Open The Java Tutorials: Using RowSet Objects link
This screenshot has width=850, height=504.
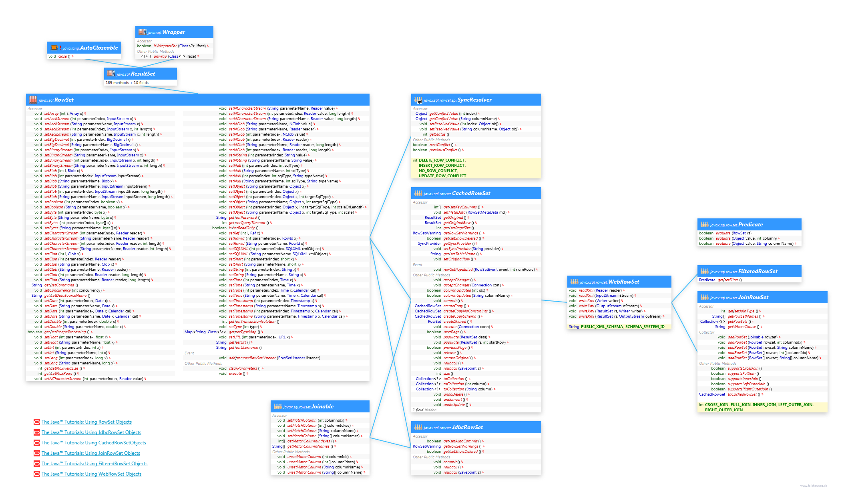click(86, 422)
